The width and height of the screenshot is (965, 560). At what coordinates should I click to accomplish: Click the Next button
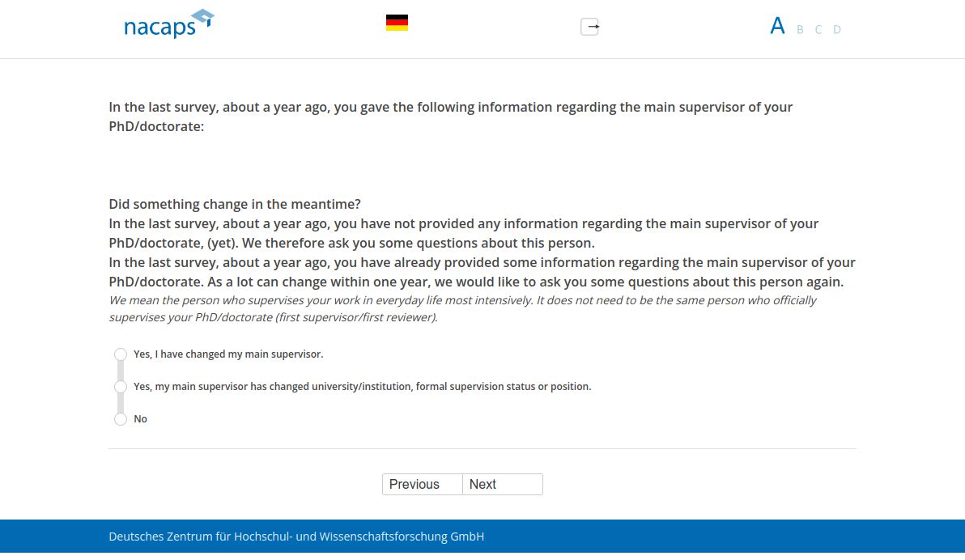click(502, 484)
